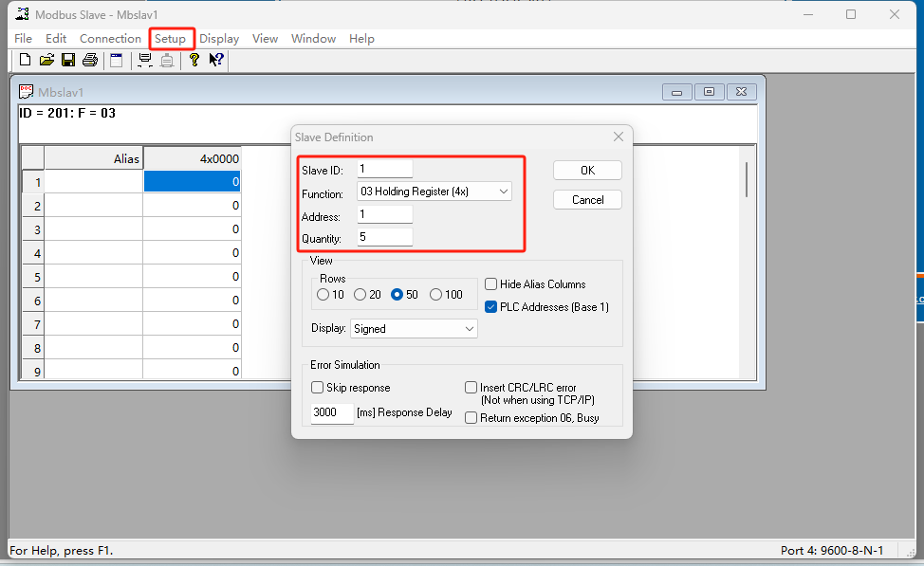Click the New document toolbar icon
The image size is (924, 566).
pyautogui.click(x=26, y=61)
